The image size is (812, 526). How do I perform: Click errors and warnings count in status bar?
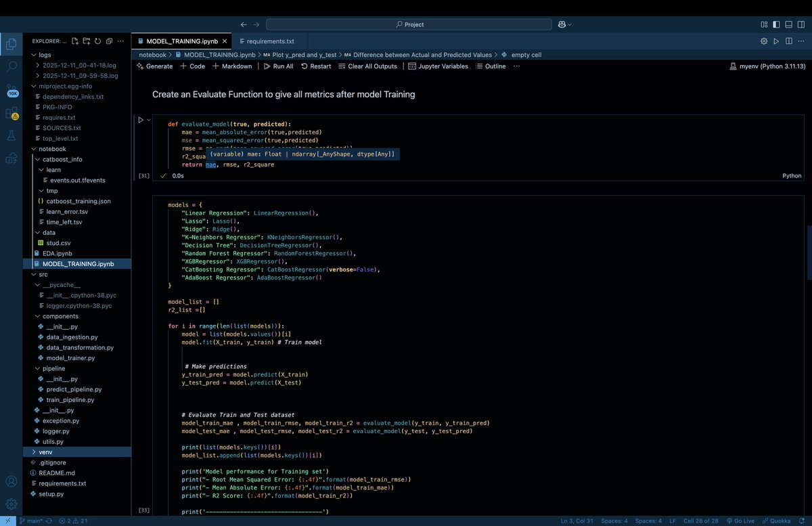(73, 521)
